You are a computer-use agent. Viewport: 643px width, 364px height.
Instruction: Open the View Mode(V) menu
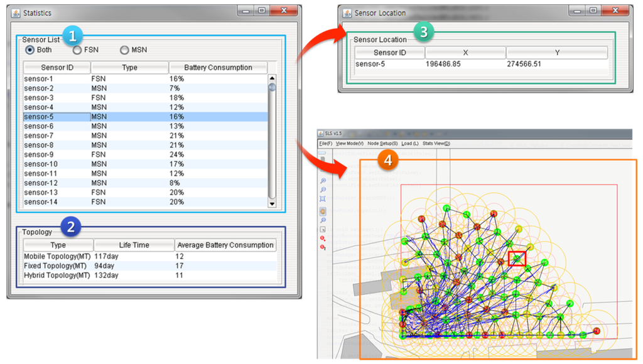coord(350,144)
